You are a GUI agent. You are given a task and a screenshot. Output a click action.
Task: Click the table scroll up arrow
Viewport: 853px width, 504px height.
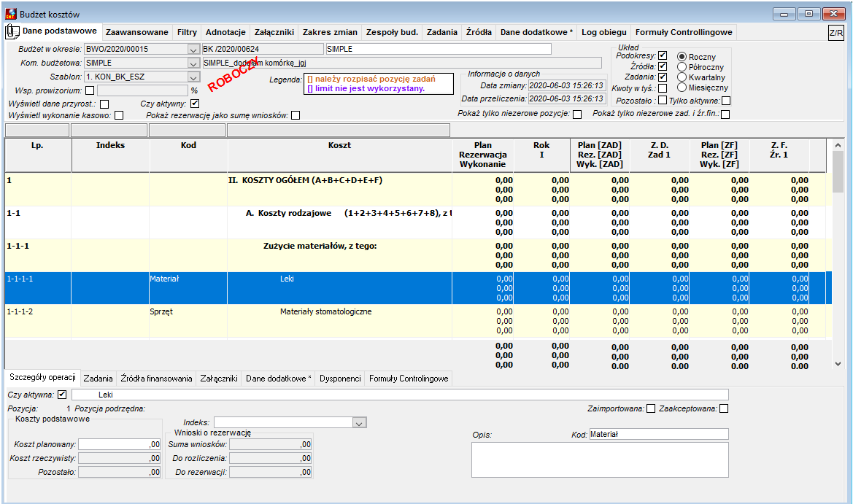pos(838,145)
